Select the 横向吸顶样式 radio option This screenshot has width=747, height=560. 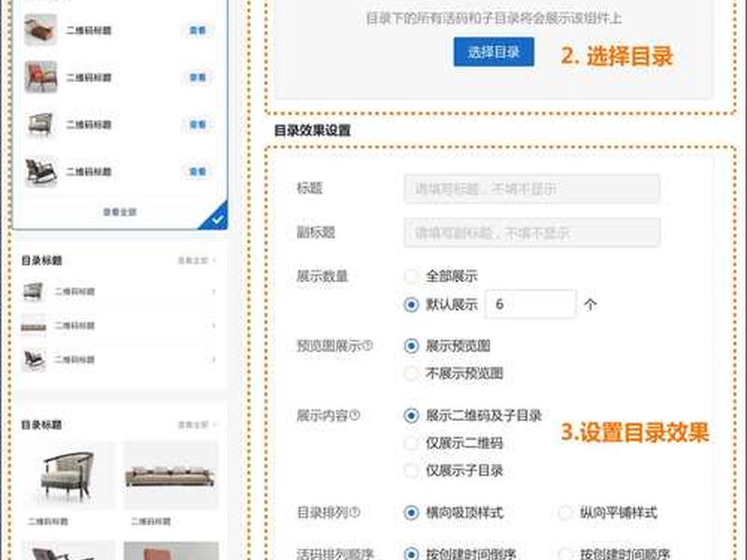pyautogui.click(x=411, y=512)
